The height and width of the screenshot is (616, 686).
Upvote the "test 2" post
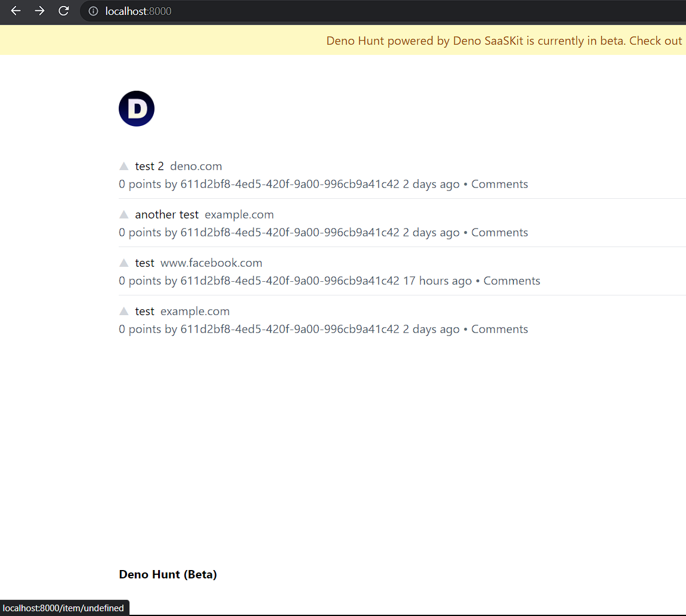click(x=123, y=165)
